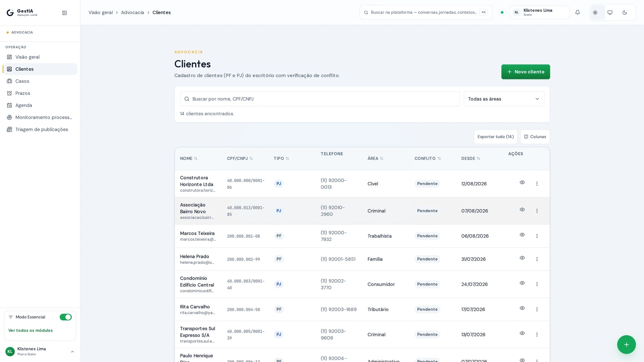Open Prazos in sidebar
The image size is (644, 362).
coord(40,93)
